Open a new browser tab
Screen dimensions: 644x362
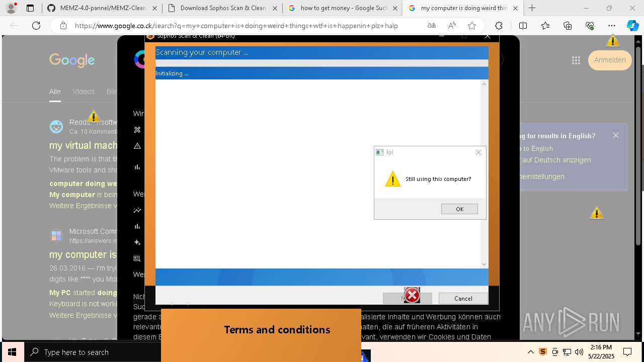[x=532, y=8]
